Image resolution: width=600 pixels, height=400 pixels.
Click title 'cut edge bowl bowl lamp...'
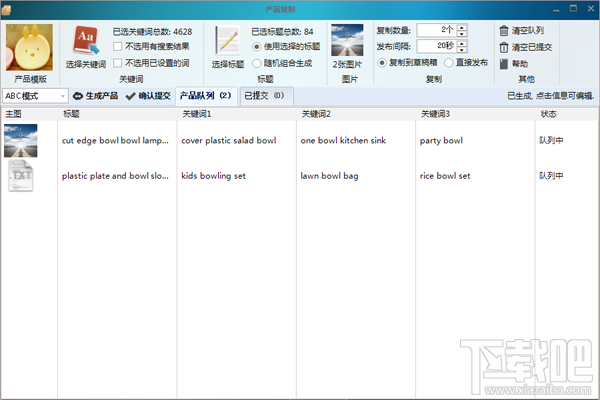[x=115, y=140]
